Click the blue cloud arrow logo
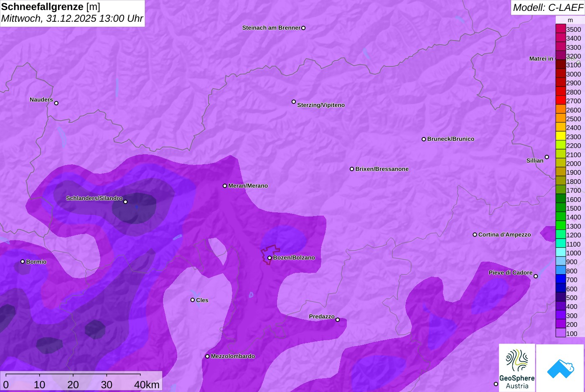 (x=560, y=369)
